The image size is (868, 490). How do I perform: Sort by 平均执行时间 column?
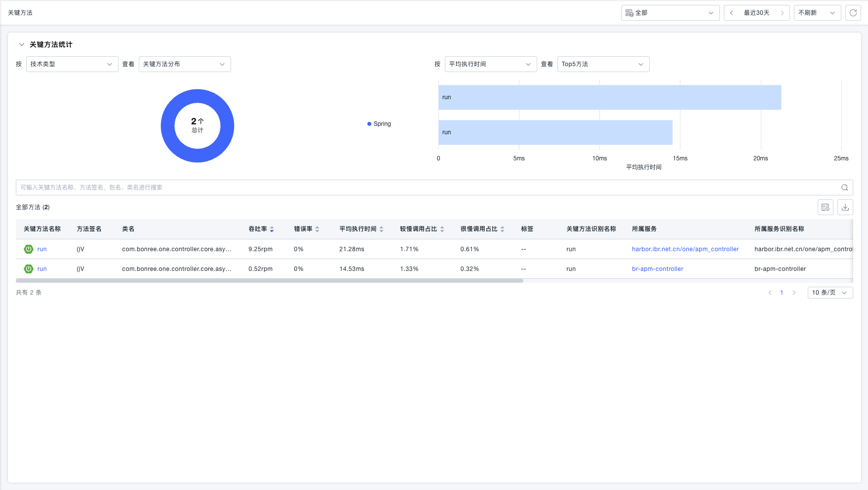381,229
